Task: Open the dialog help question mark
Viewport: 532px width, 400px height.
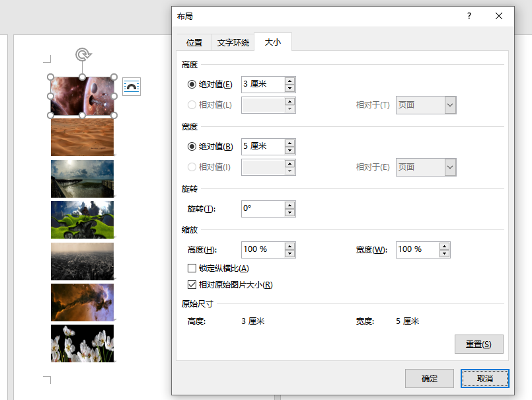Action: coord(469,16)
